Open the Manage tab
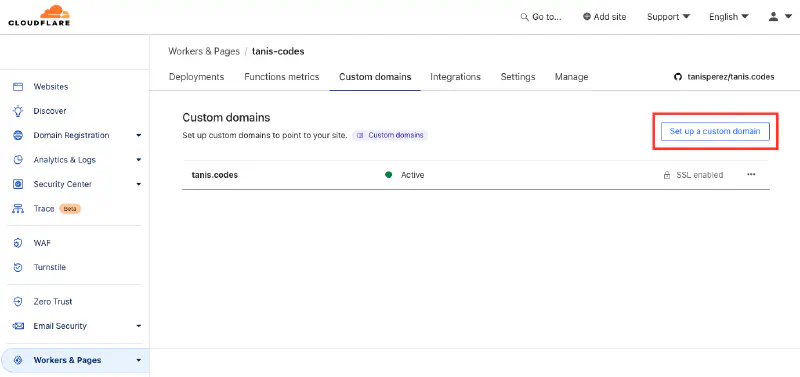The height and width of the screenshot is (377, 800). pyautogui.click(x=571, y=77)
